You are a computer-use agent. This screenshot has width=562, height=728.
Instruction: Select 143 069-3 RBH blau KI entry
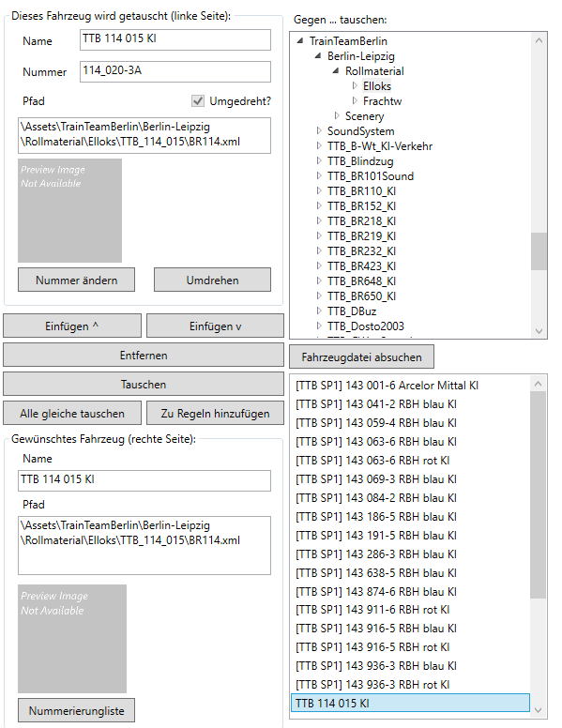click(410, 479)
